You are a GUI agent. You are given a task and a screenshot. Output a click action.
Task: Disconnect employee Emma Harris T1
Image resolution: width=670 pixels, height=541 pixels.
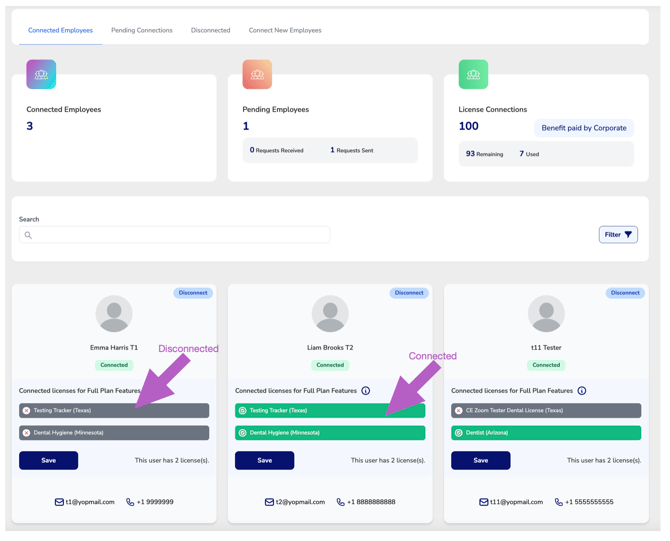click(x=193, y=293)
